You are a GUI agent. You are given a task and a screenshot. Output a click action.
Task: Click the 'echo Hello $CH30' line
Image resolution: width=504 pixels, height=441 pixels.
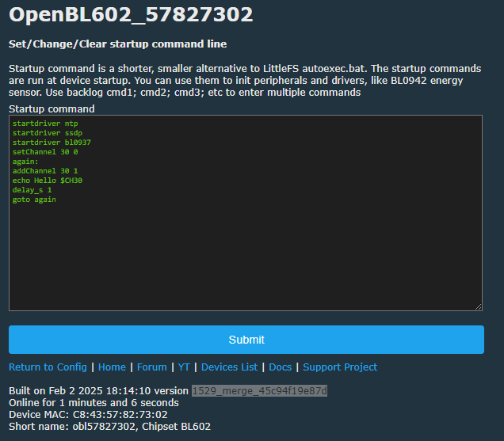[48, 181]
